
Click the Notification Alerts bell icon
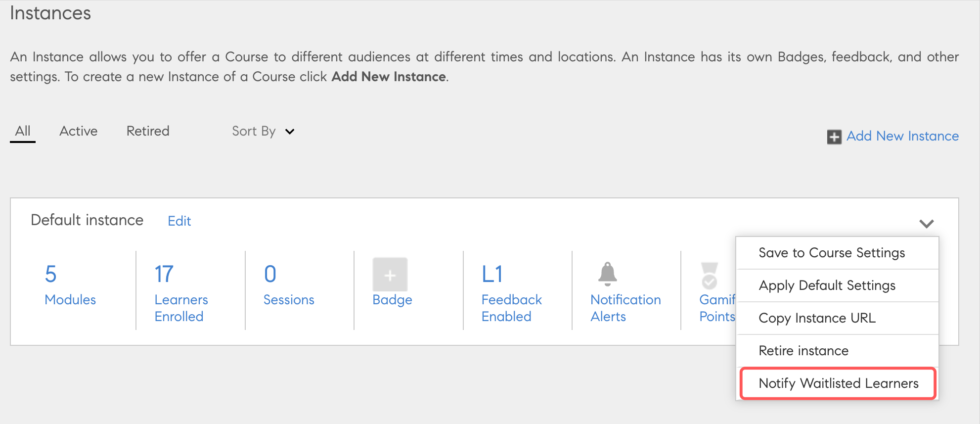607,274
